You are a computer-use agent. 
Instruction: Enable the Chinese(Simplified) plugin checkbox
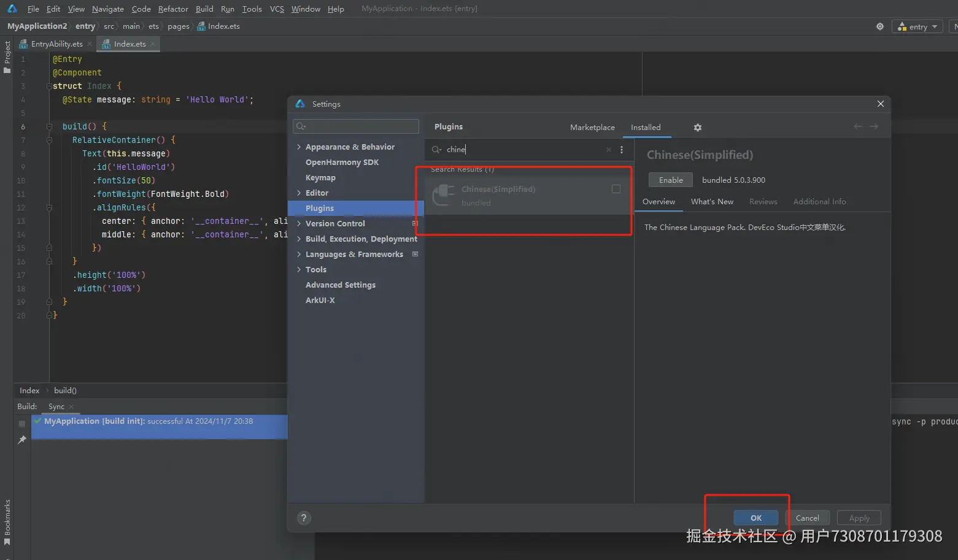(616, 189)
